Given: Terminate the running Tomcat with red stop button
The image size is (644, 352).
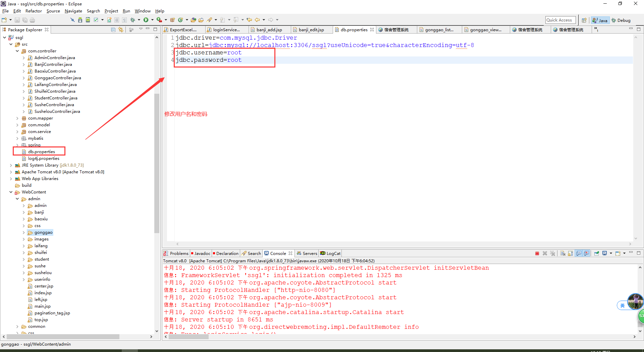Looking at the screenshot, I should [x=537, y=254].
